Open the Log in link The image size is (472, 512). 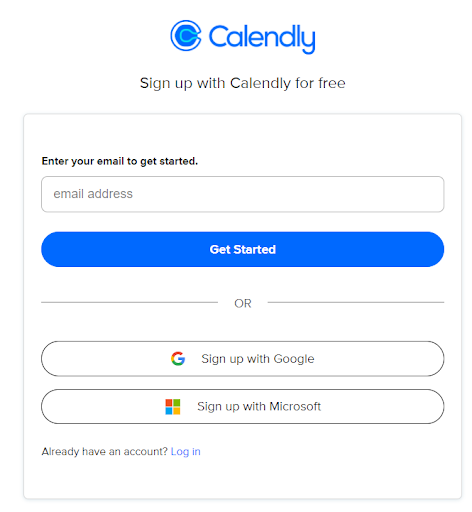pyautogui.click(x=186, y=451)
